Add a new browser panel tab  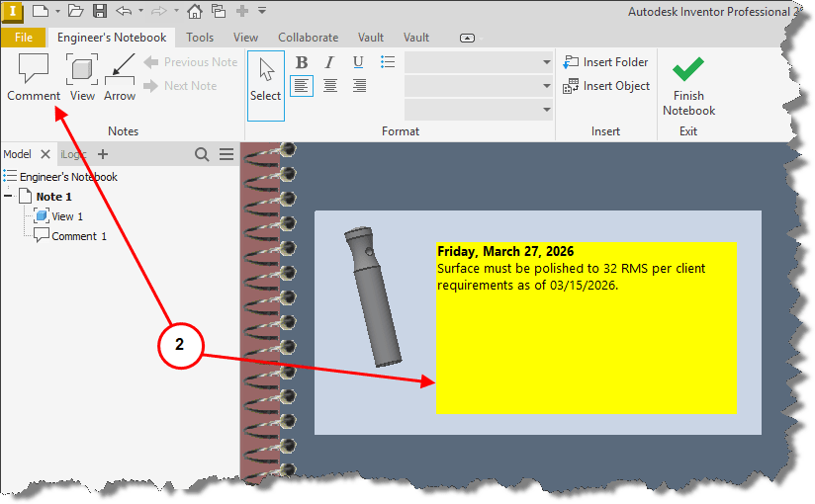point(103,154)
